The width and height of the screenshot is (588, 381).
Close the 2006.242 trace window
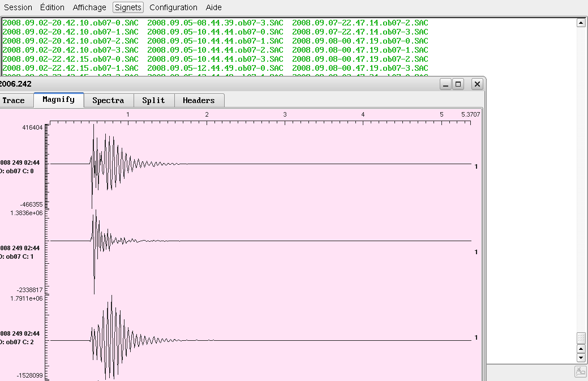point(477,84)
